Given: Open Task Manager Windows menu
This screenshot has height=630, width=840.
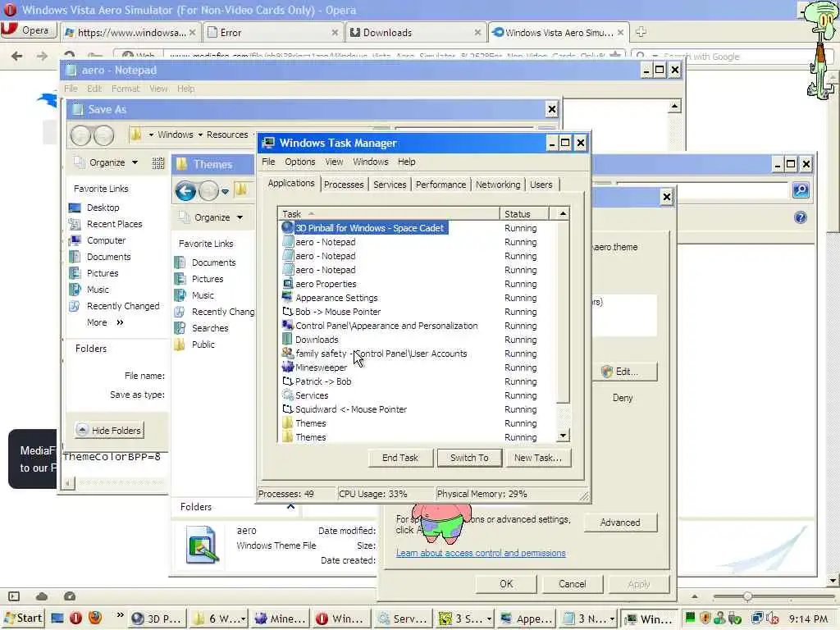Looking at the screenshot, I should (x=371, y=162).
